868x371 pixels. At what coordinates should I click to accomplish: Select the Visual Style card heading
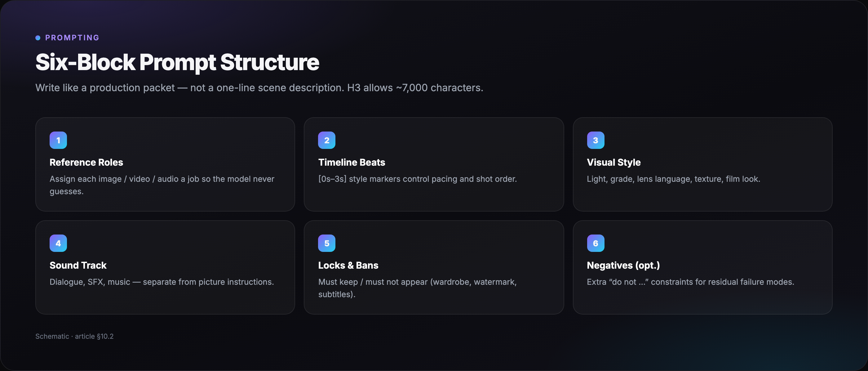click(x=613, y=163)
